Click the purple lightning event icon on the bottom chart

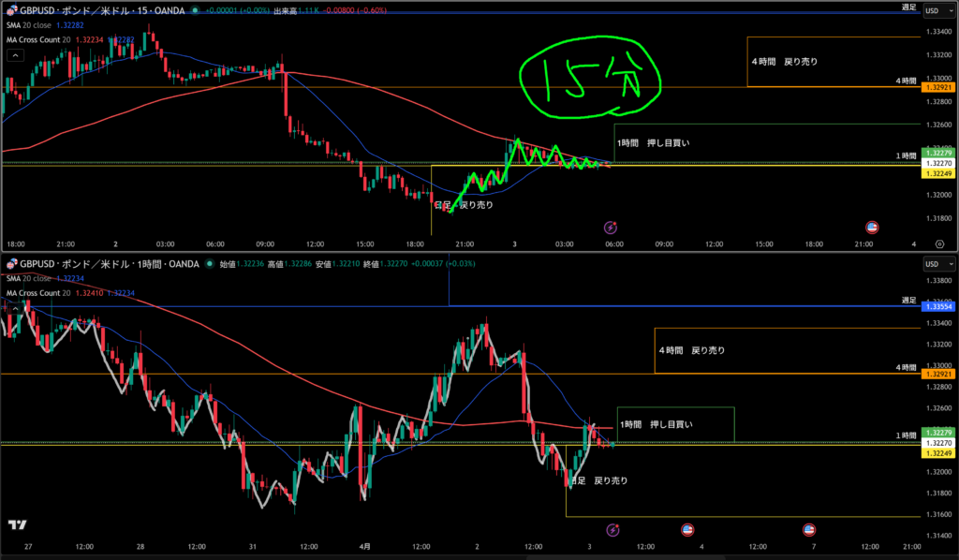click(612, 529)
